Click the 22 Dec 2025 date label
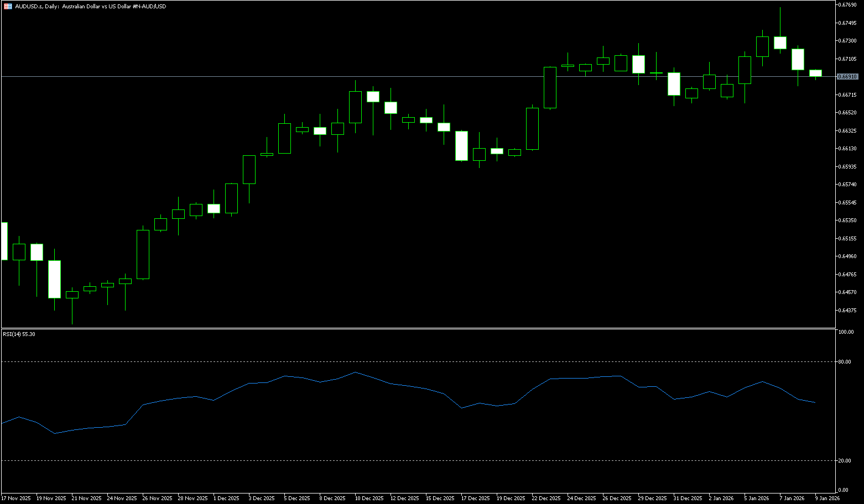 coord(546,498)
